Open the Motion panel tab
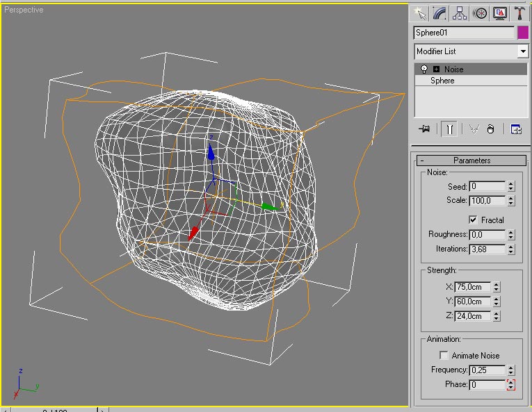The image size is (532, 412). (480, 13)
